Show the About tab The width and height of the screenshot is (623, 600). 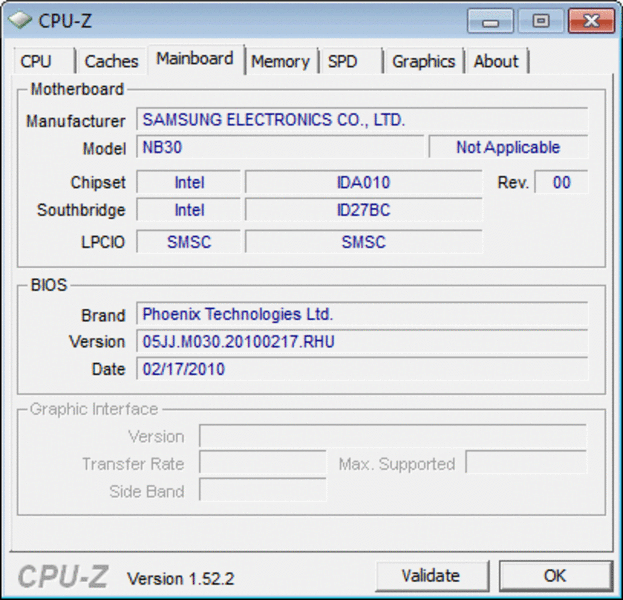click(x=497, y=61)
